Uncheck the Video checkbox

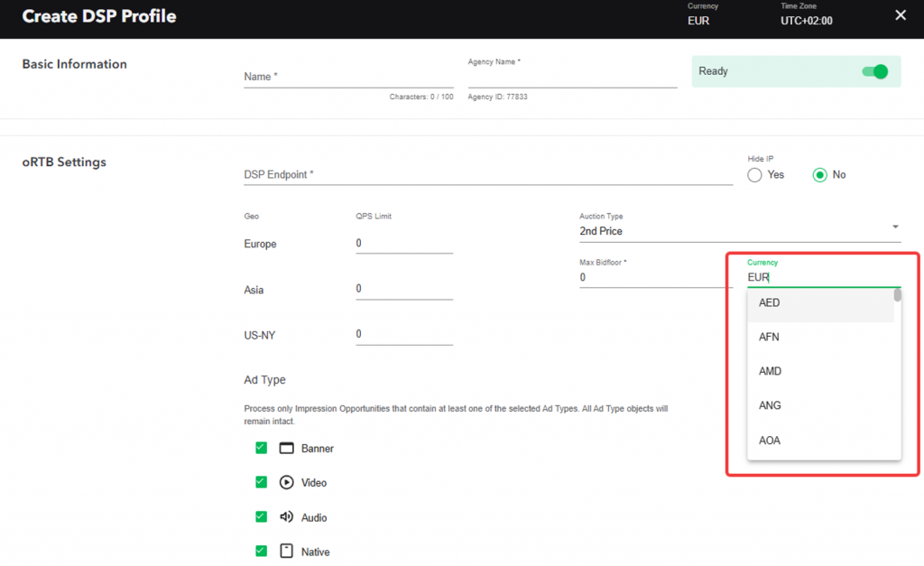point(261,482)
